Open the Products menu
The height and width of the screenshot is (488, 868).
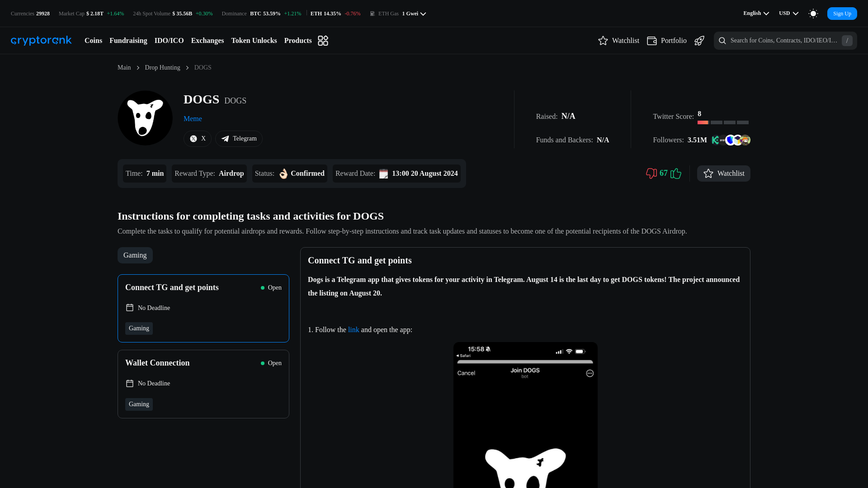pos(298,41)
